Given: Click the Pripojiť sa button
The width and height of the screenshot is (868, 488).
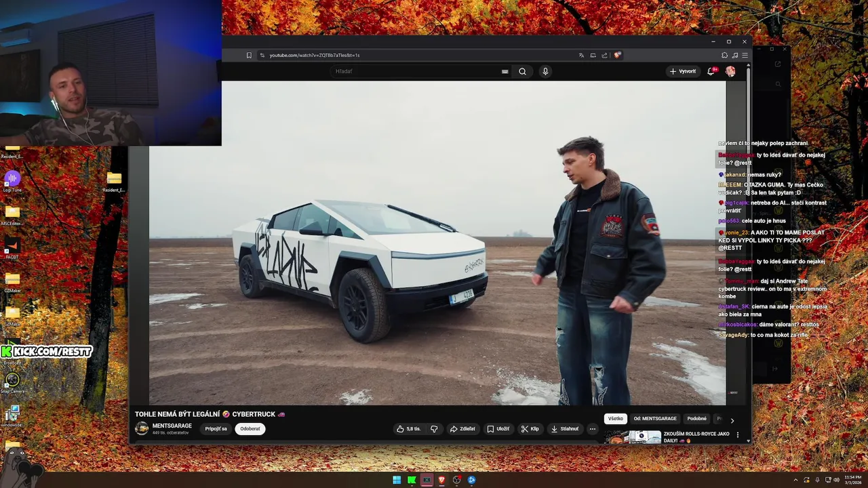Looking at the screenshot, I should click(x=216, y=428).
